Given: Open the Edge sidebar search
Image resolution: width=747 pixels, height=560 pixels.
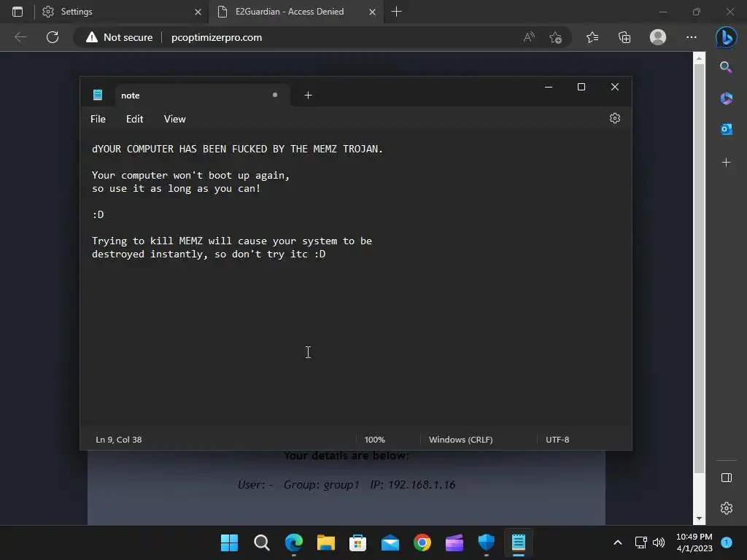Looking at the screenshot, I should (x=726, y=67).
